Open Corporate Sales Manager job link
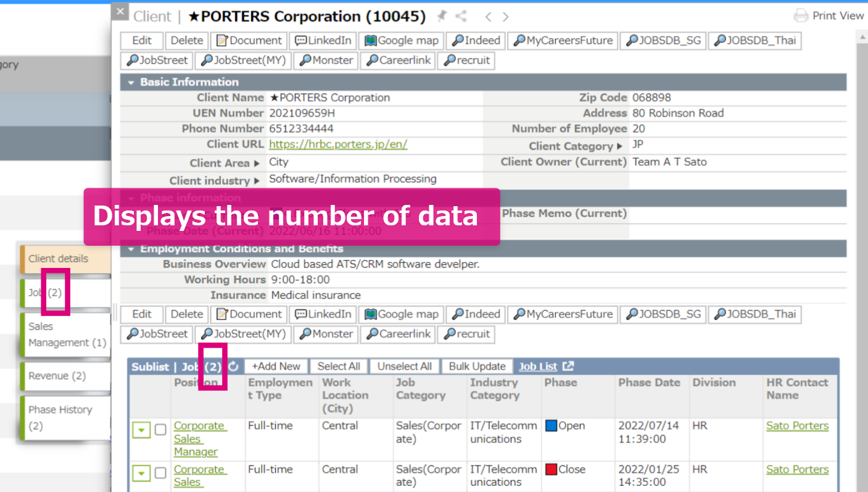 (x=200, y=439)
